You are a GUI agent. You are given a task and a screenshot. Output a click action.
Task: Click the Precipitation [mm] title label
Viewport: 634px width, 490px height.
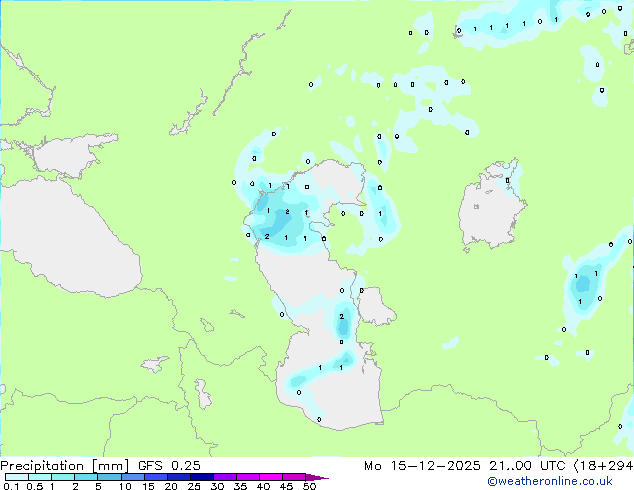coord(66,466)
